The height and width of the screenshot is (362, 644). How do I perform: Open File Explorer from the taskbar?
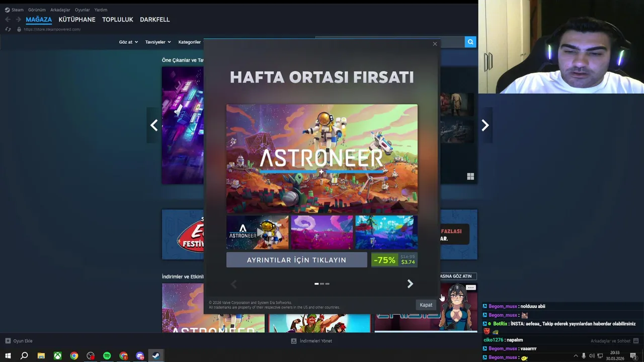coord(41,356)
